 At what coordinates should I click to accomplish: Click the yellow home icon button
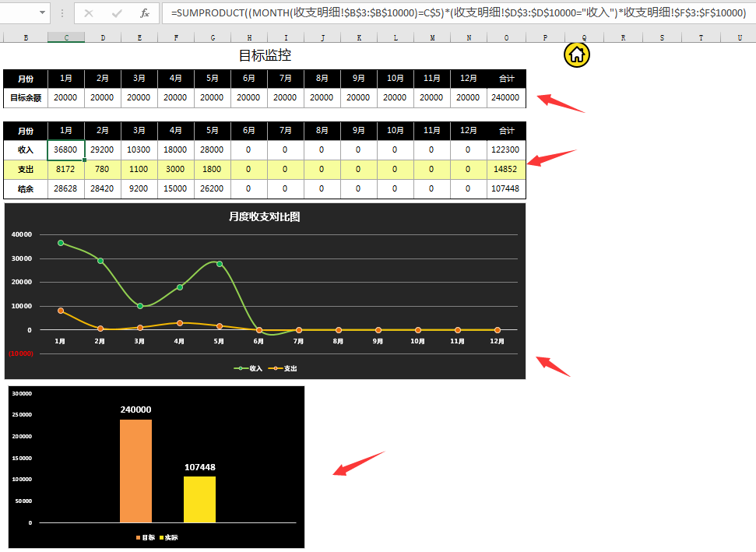tap(577, 54)
